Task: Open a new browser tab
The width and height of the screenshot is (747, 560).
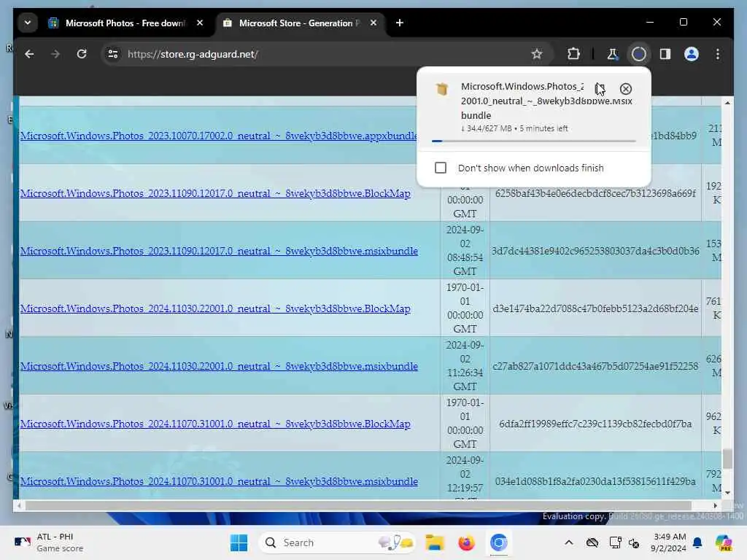Action: point(400,23)
